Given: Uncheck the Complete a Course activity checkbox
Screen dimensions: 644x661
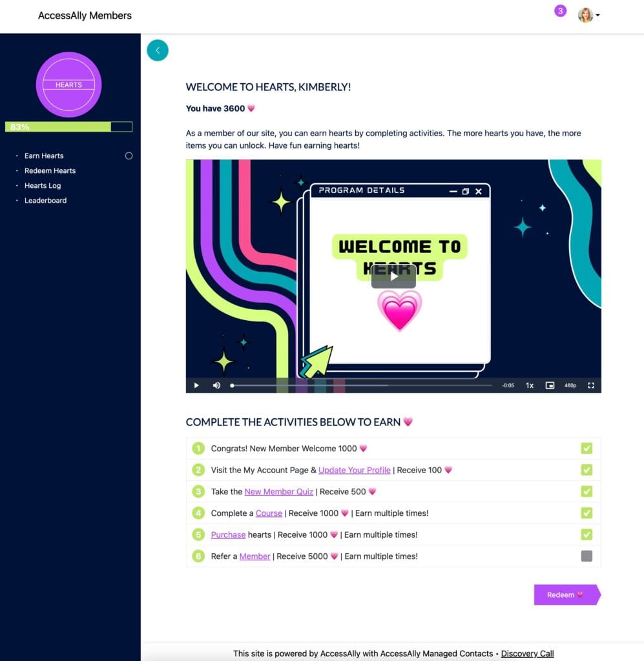Looking at the screenshot, I should pyautogui.click(x=587, y=513).
